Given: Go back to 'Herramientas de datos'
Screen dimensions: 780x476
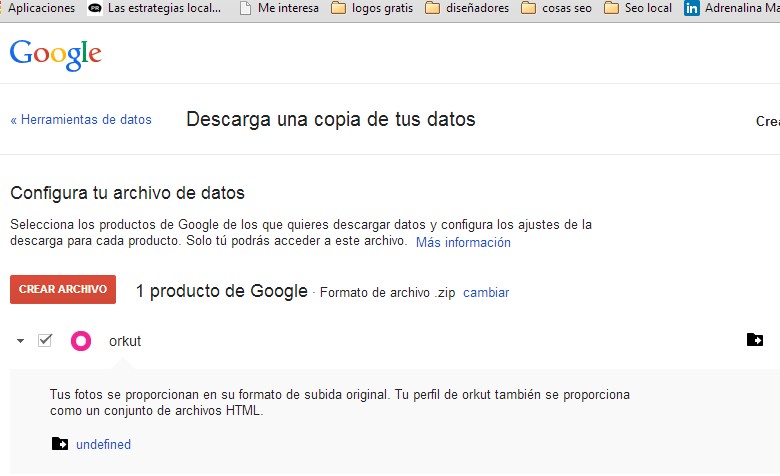Looking at the screenshot, I should tap(81, 119).
